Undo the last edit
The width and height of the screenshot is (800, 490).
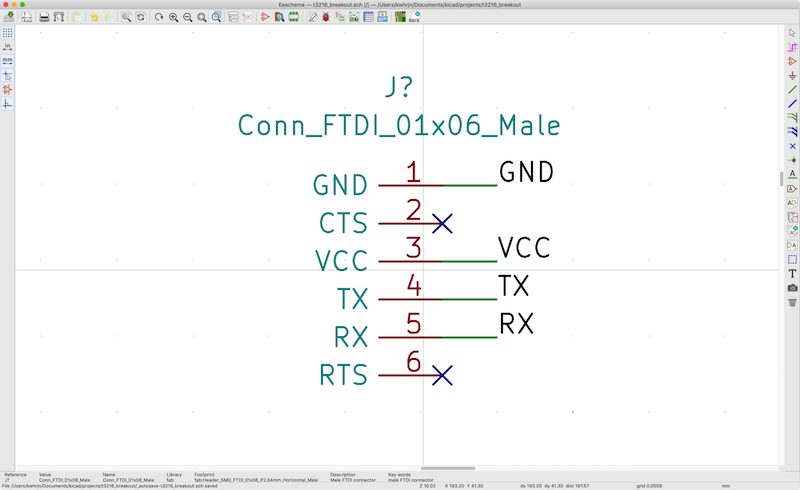[x=94, y=17]
